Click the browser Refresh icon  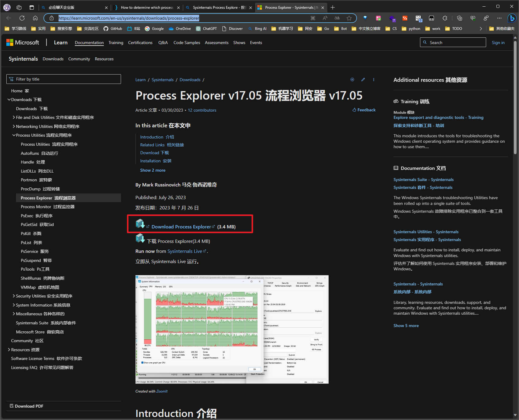coord(22,18)
